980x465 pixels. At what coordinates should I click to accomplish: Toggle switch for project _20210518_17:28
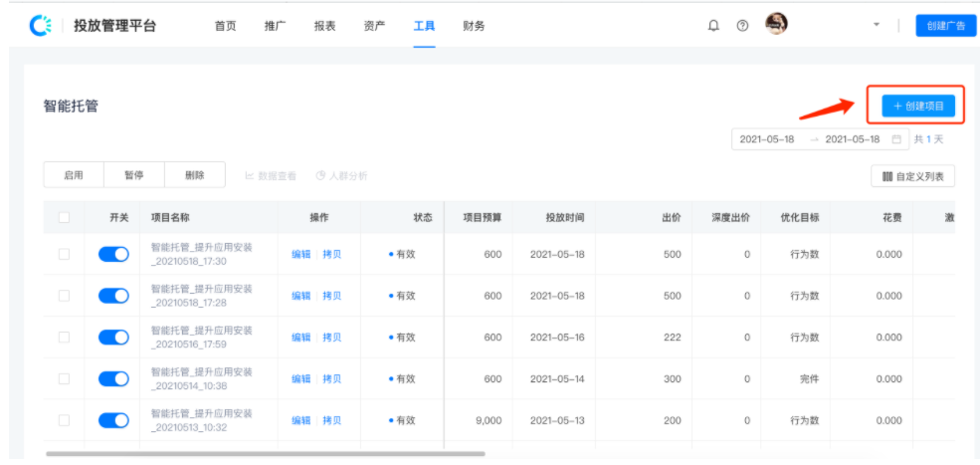coord(113,296)
